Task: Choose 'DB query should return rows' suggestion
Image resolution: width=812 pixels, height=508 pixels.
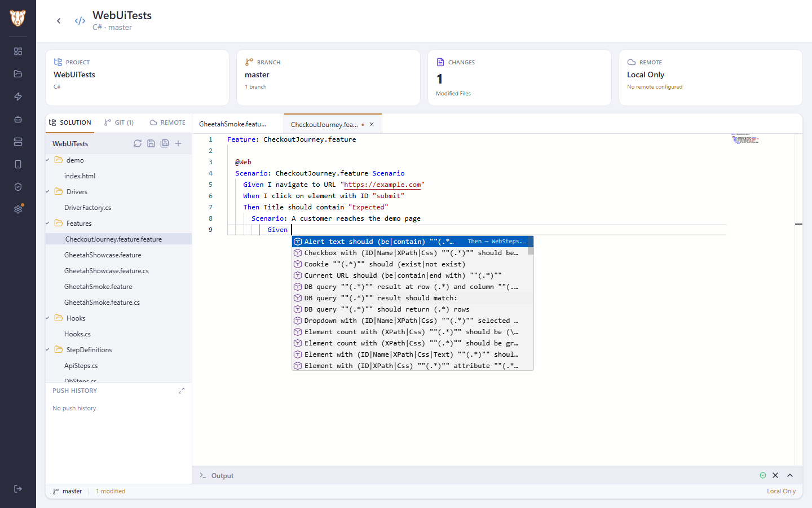Action: (410, 309)
